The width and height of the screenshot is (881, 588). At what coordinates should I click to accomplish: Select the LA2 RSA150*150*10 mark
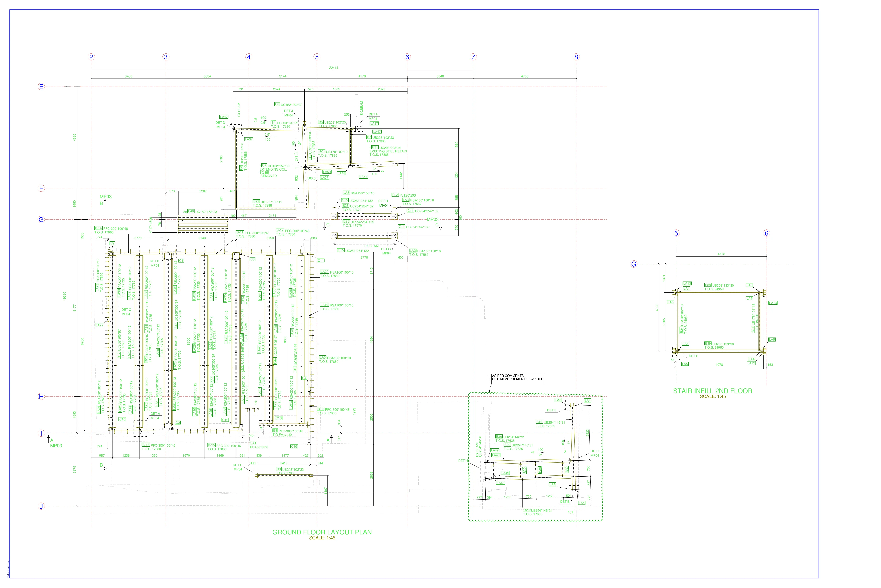[425, 251]
